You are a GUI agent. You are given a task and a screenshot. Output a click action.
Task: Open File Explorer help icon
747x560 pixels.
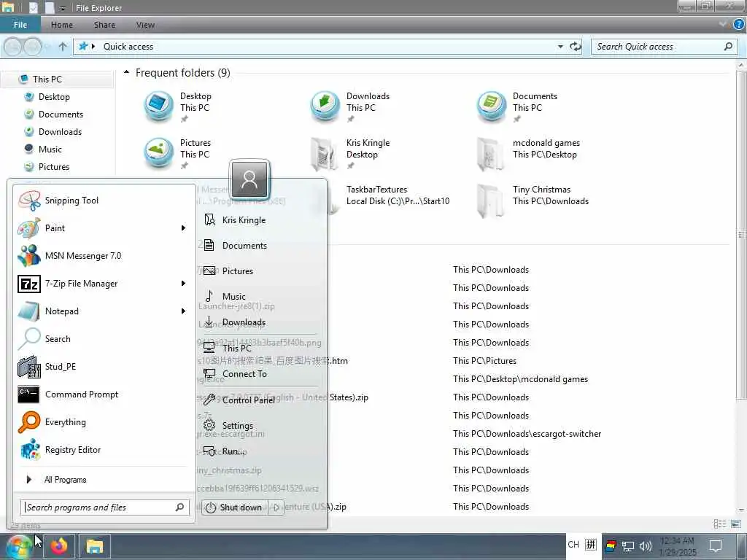tap(739, 25)
